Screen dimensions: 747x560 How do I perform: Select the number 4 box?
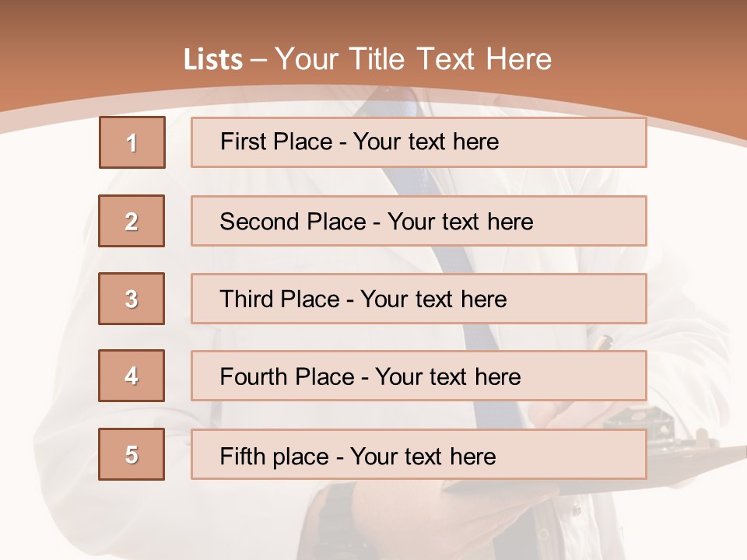coord(132,376)
